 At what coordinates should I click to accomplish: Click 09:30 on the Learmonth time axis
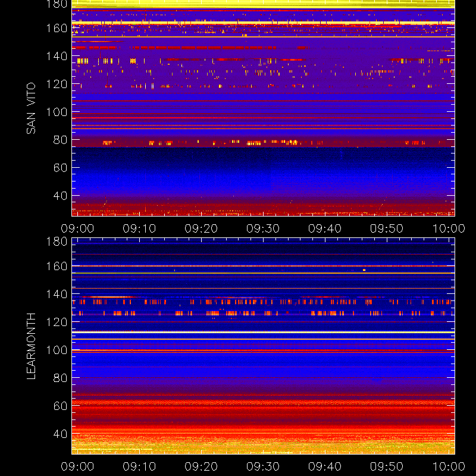[263, 466]
